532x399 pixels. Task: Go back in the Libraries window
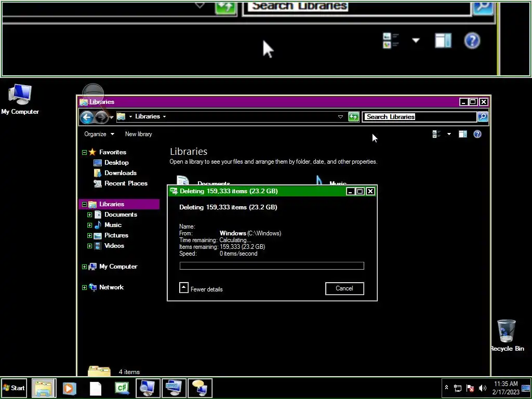(x=87, y=117)
